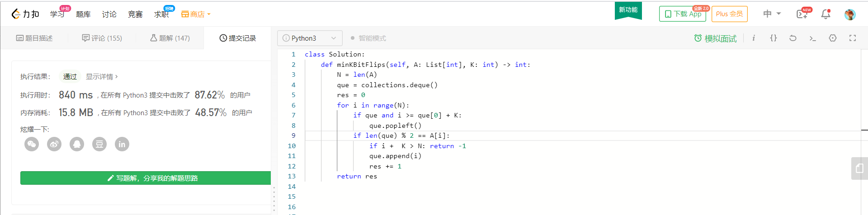Click the clipboard icon on right edge
Image resolution: width=868 pixels, height=215 pixels.
point(859,168)
